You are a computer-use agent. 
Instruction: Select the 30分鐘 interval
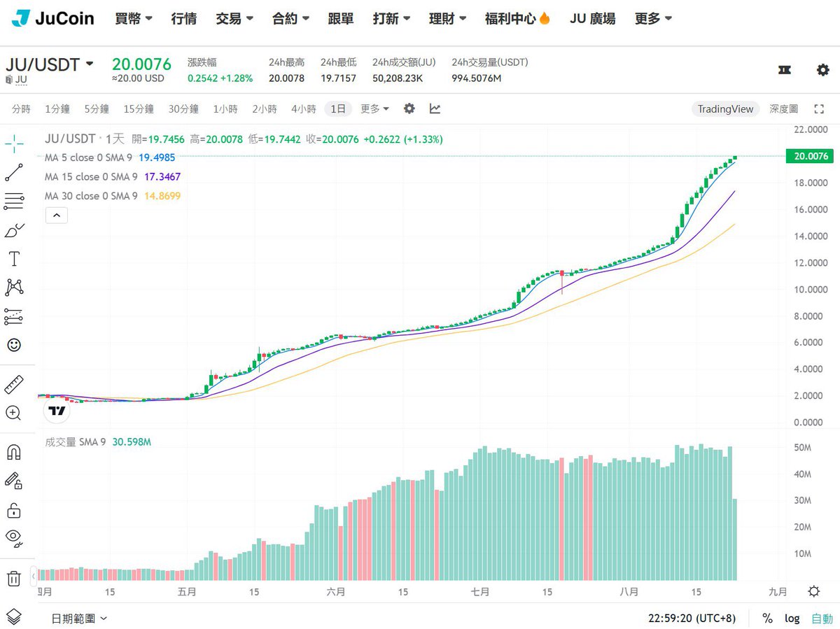coord(183,109)
